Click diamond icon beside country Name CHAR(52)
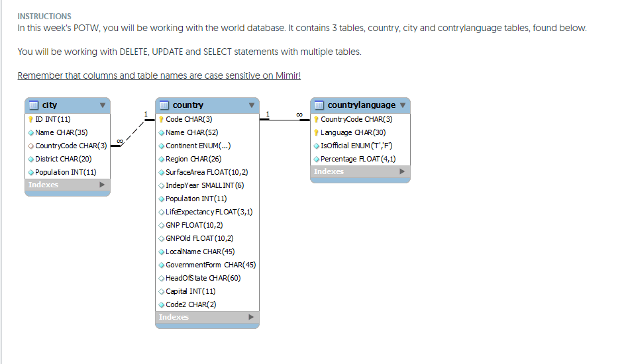The width and height of the screenshot is (624, 364). click(x=161, y=133)
